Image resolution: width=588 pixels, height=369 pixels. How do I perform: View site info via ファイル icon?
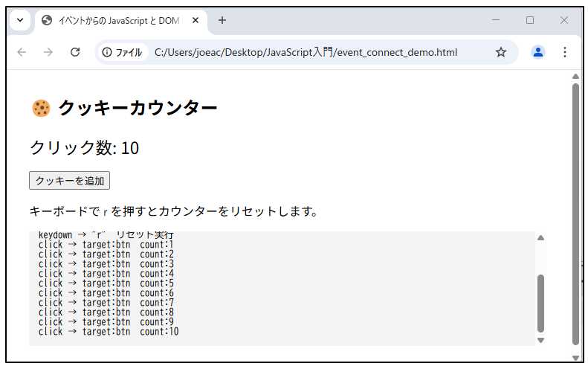123,52
